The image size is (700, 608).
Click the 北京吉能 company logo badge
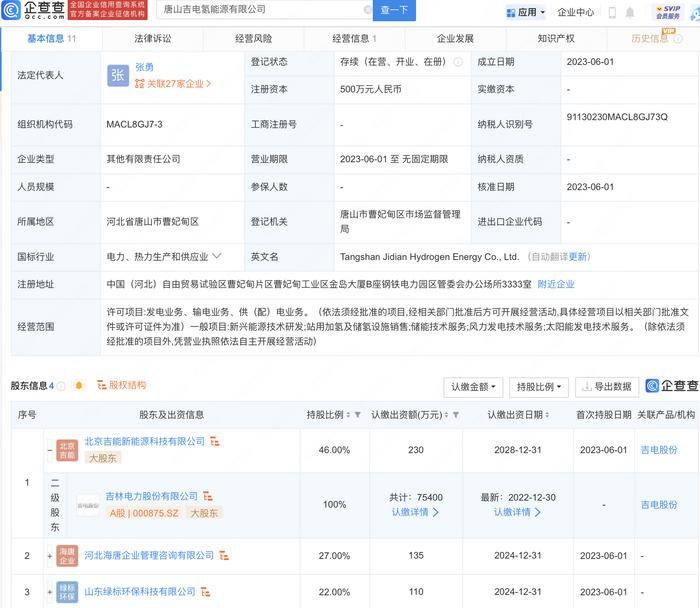pyautogui.click(x=67, y=450)
